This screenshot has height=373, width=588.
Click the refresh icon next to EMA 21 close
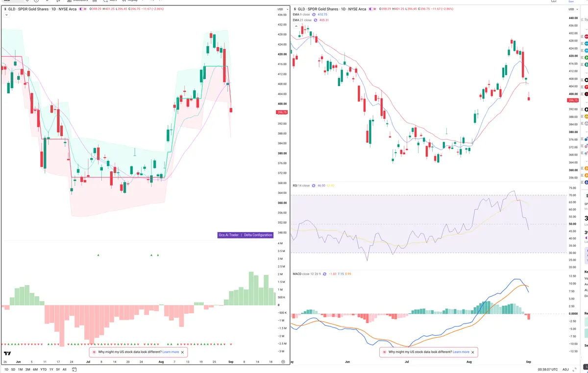(316, 20)
